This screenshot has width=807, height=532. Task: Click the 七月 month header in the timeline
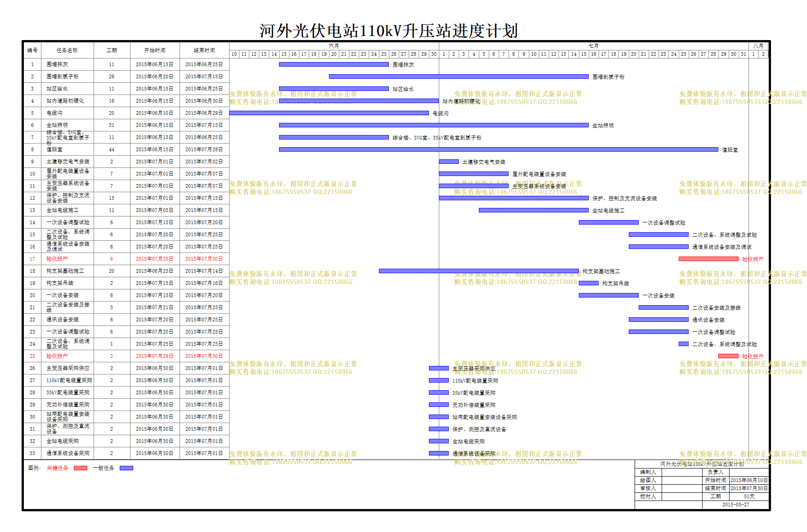pyautogui.click(x=594, y=46)
